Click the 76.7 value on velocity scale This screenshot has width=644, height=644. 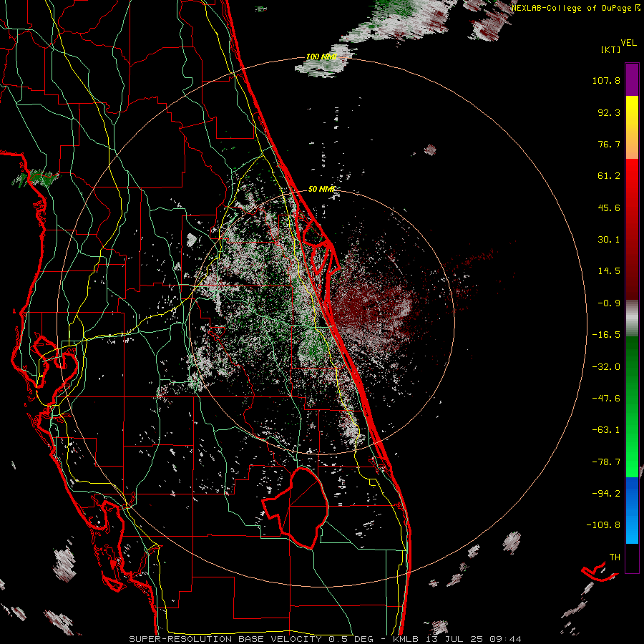[609, 144]
